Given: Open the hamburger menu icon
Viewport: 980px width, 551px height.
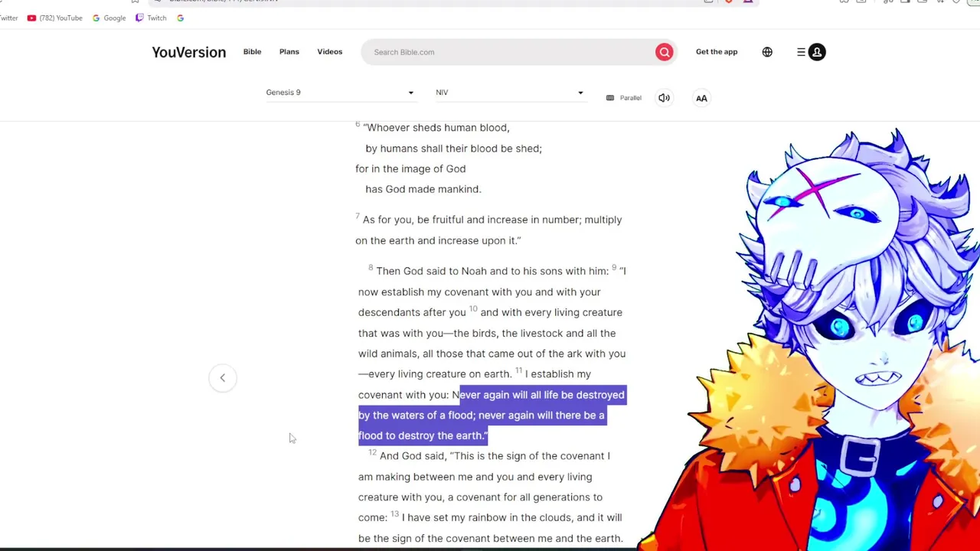Looking at the screenshot, I should point(801,52).
